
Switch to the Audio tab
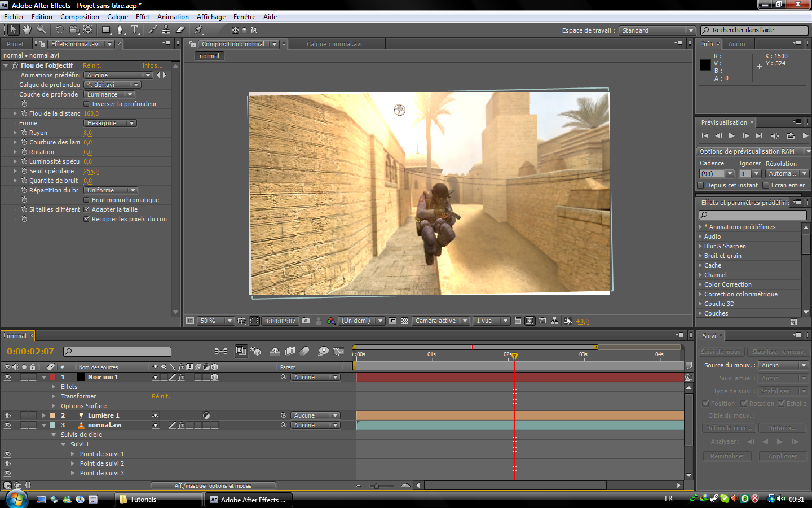coord(736,44)
